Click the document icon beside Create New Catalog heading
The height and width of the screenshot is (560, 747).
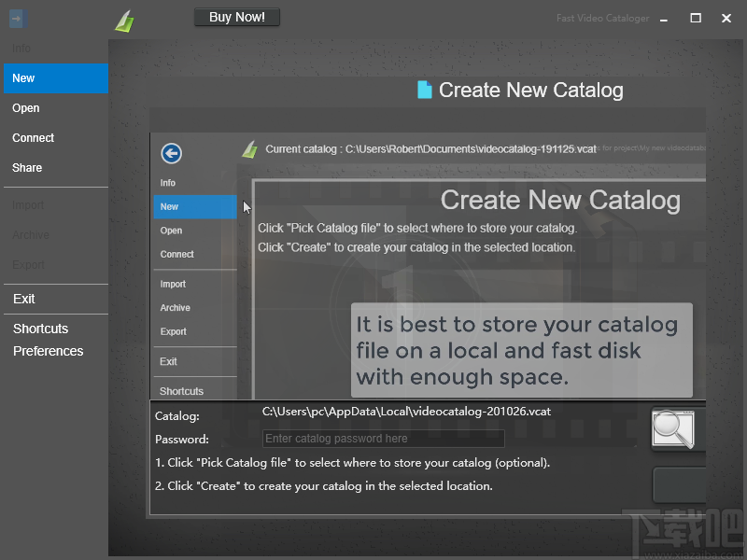[x=425, y=90]
